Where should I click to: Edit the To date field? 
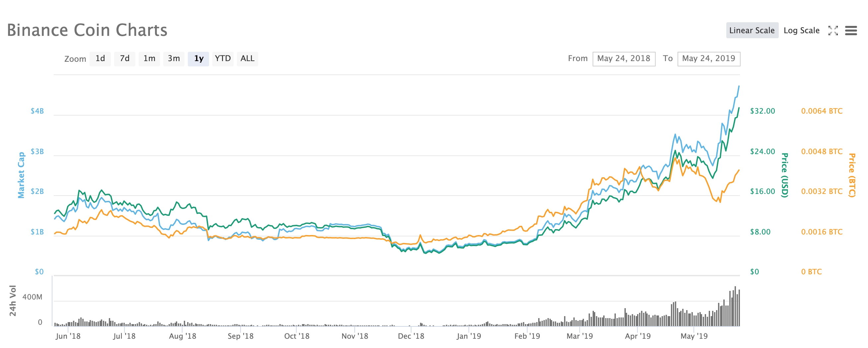709,59
